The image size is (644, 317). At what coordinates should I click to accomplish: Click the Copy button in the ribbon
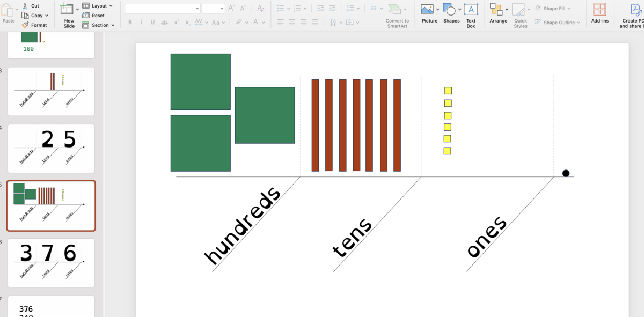coord(32,16)
